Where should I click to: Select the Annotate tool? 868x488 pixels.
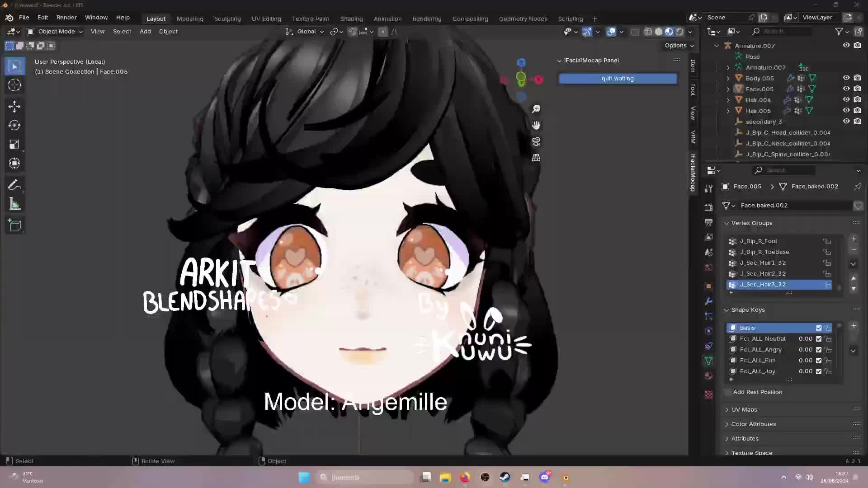click(x=14, y=184)
